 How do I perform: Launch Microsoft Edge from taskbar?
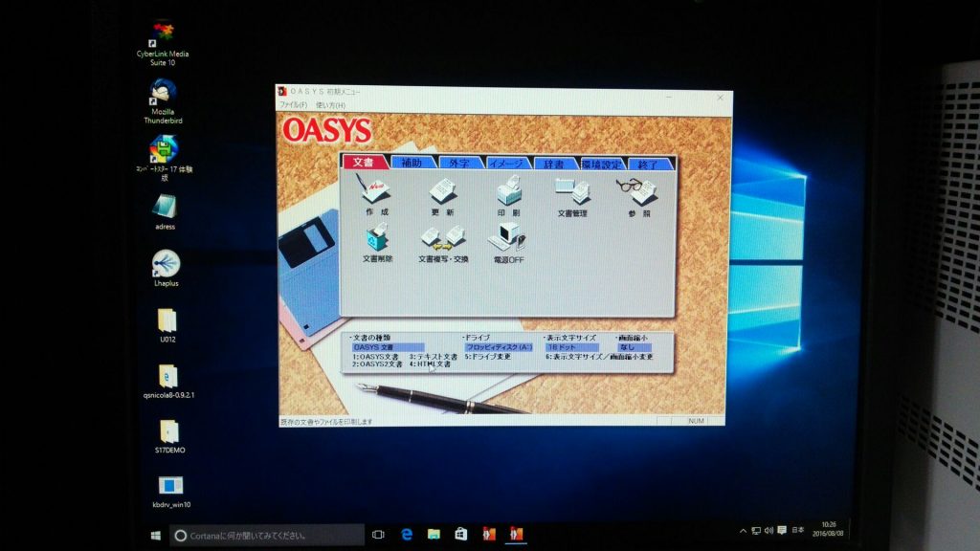pos(406,535)
